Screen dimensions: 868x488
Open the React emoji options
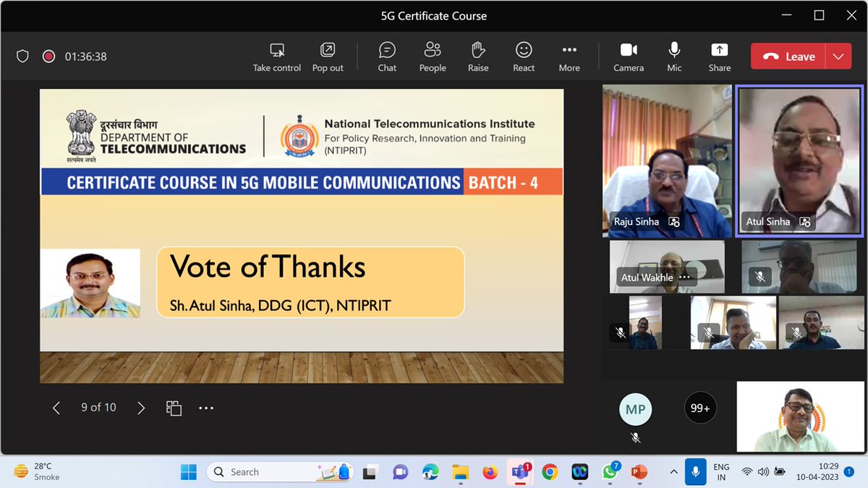point(524,56)
